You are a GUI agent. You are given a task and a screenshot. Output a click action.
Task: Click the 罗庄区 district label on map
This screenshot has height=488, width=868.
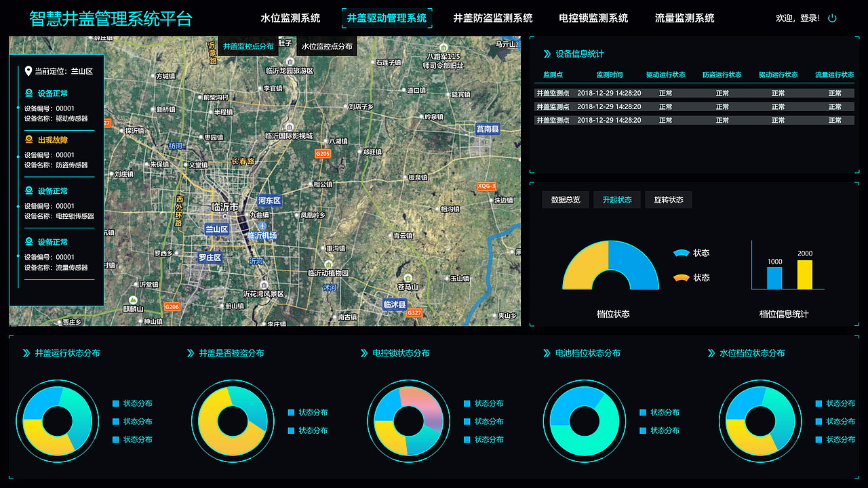(x=210, y=258)
